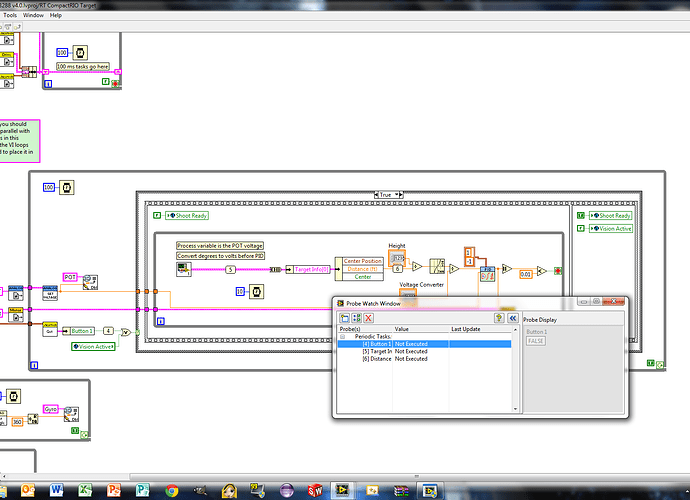Open the Tools menu
The width and height of the screenshot is (690, 500).
click(x=10, y=15)
